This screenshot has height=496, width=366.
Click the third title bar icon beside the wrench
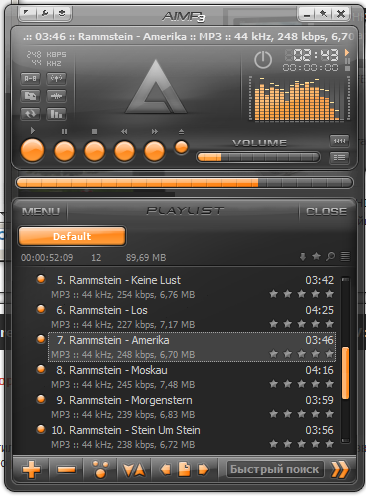point(62,13)
